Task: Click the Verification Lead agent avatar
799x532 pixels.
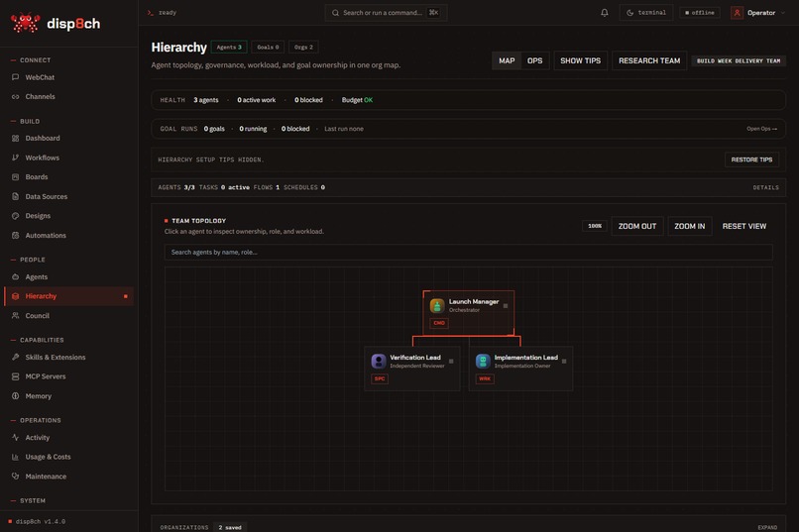Action: coord(379,361)
